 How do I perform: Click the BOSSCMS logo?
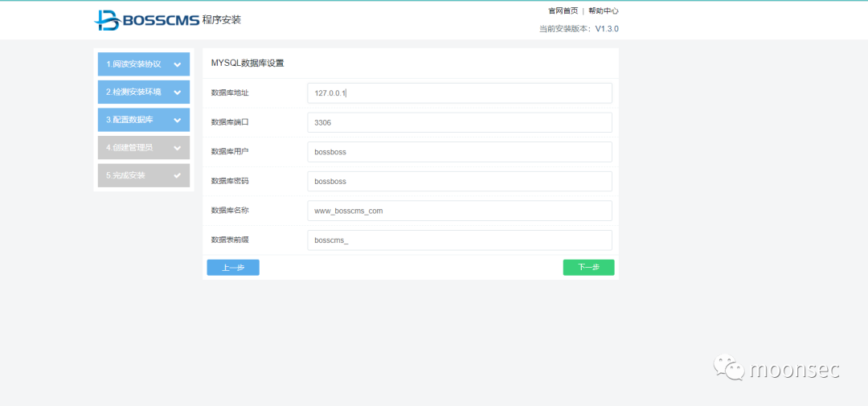146,20
